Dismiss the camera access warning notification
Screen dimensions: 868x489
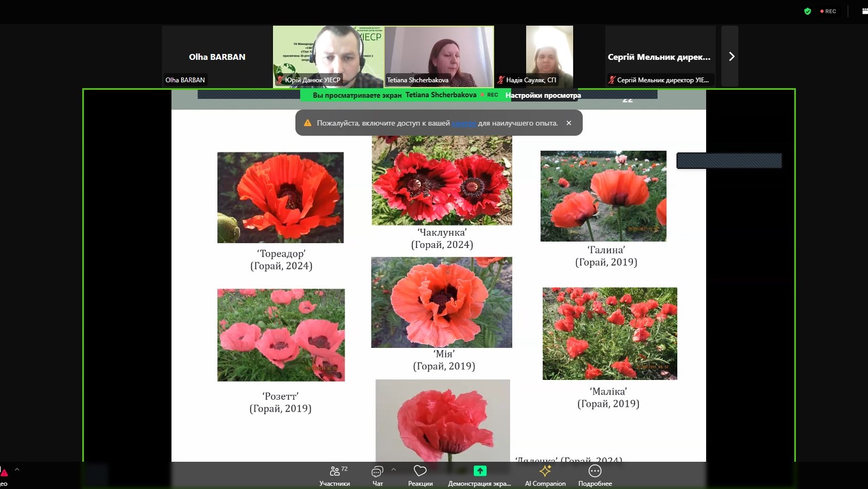tap(569, 123)
